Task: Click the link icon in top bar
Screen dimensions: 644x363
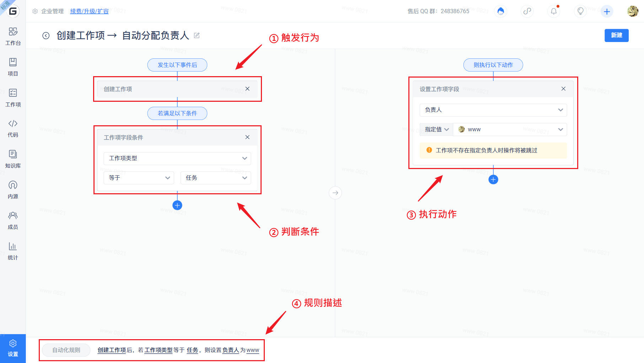Action: click(527, 11)
